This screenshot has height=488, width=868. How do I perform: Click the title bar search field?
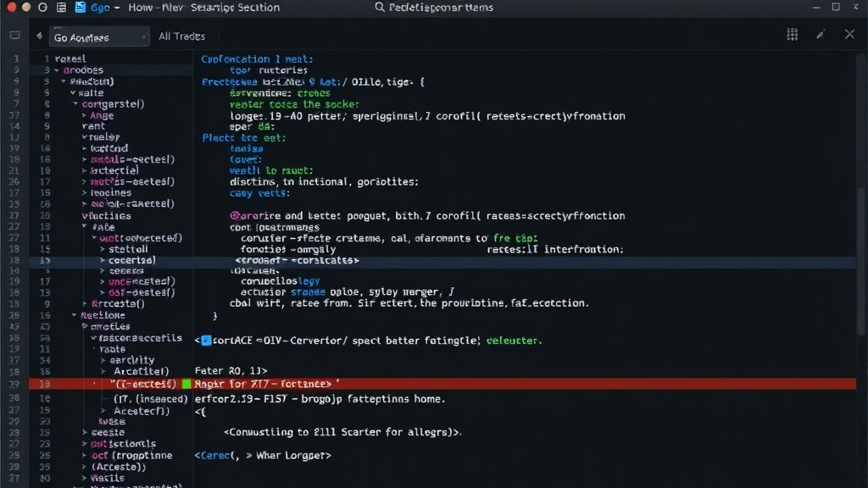pos(441,7)
